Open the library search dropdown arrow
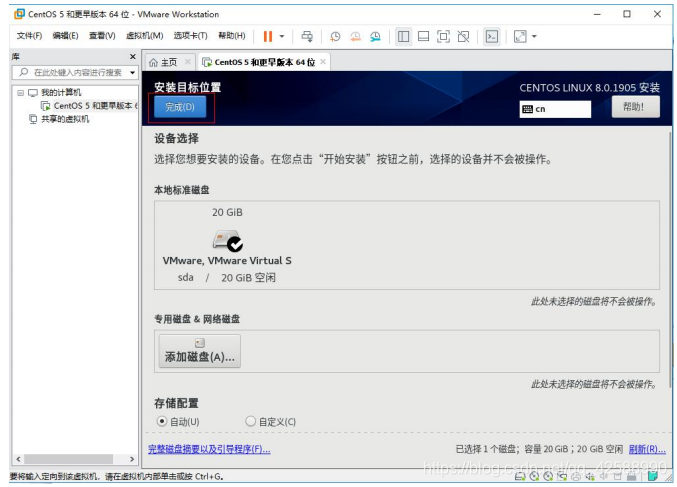 (132, 72)
